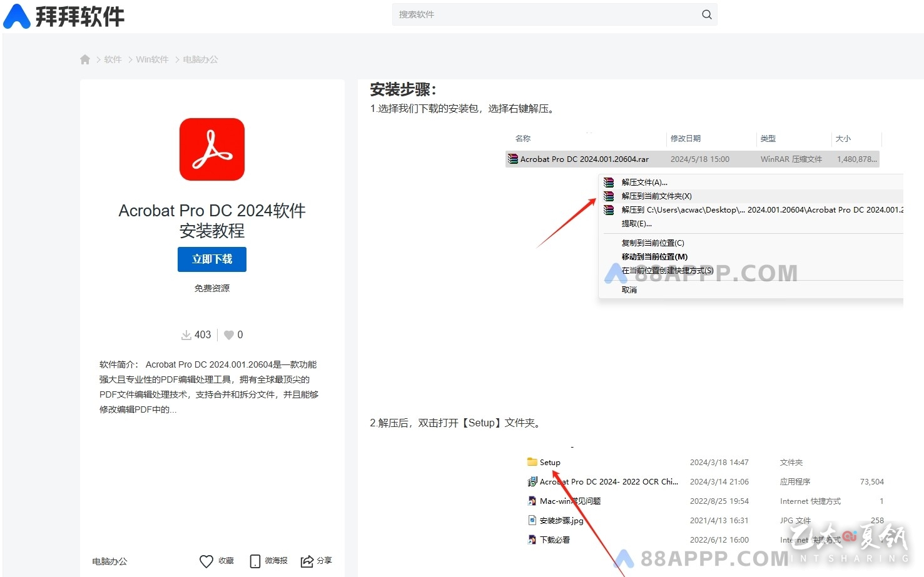This screenshot has height=577, width=924.
Task: Click the red Acrobat app icon
Action: tap(212, 149)
